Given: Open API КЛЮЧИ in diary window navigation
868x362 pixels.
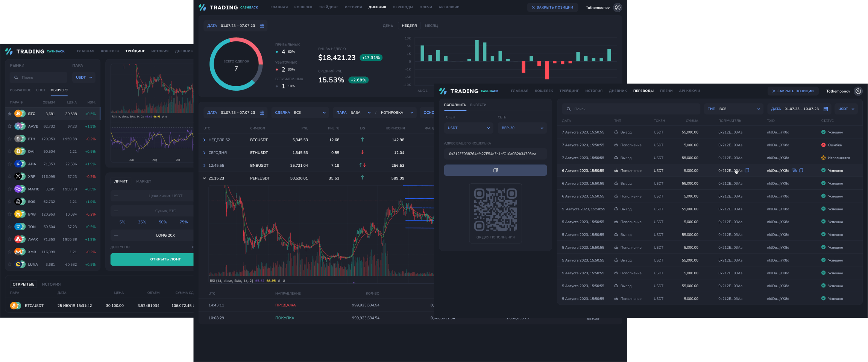Looking at the screenshot, I should click(x=449, y=7).
